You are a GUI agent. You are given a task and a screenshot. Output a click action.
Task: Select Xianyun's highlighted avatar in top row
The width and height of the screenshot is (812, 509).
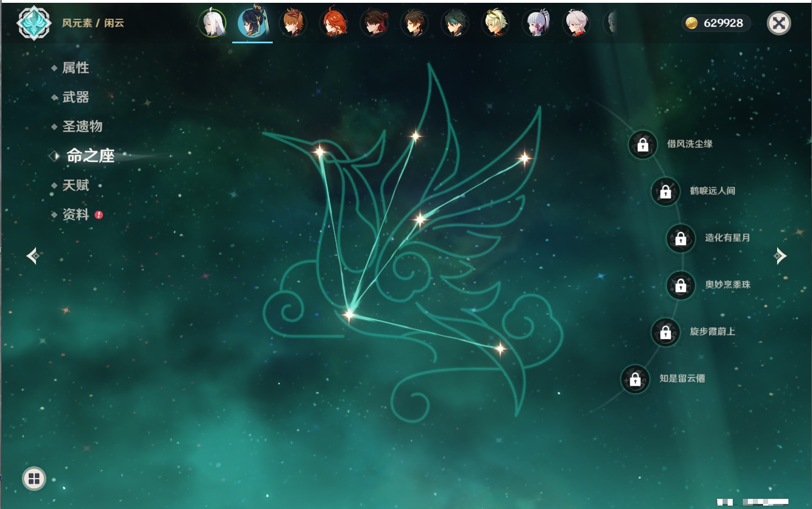click(252, 23)
